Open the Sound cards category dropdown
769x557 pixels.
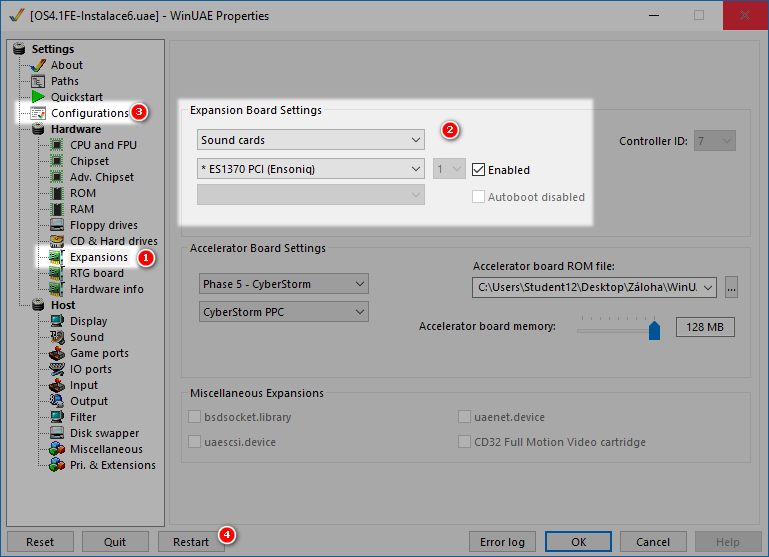(311, 140)
